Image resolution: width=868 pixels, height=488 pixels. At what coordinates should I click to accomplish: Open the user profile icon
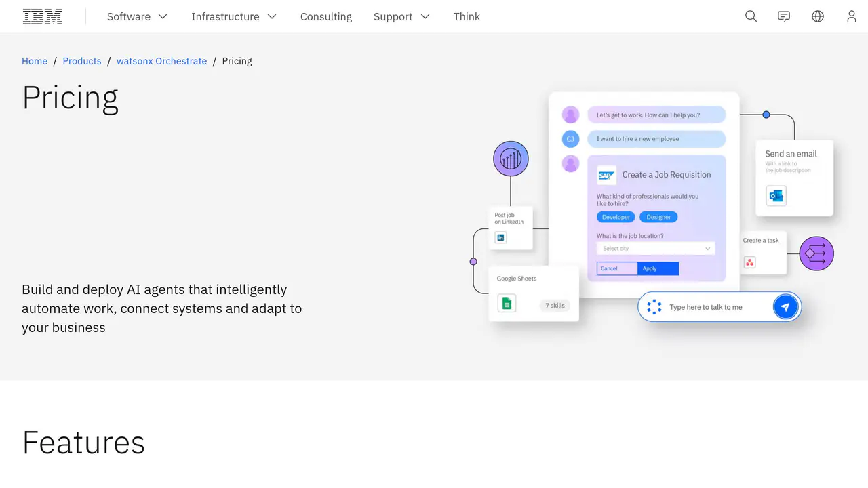click(x=852, y=16)
